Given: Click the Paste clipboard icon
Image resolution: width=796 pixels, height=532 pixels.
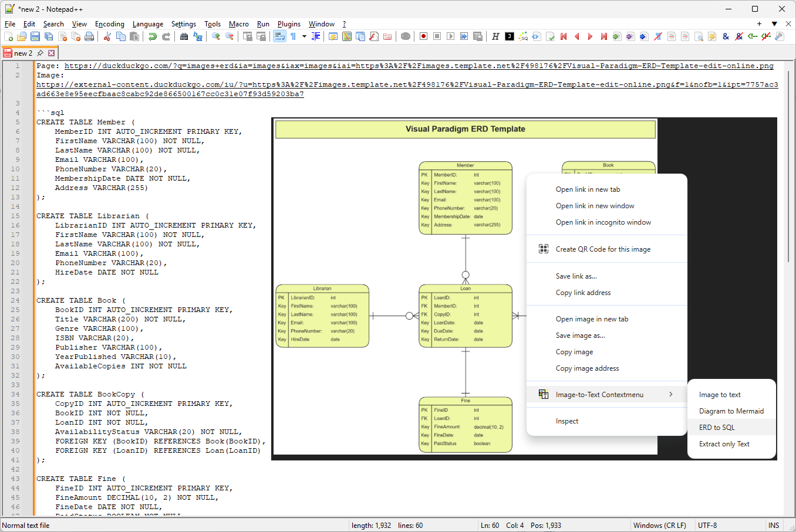Looking at the screenshot, I should click(134, 36).
